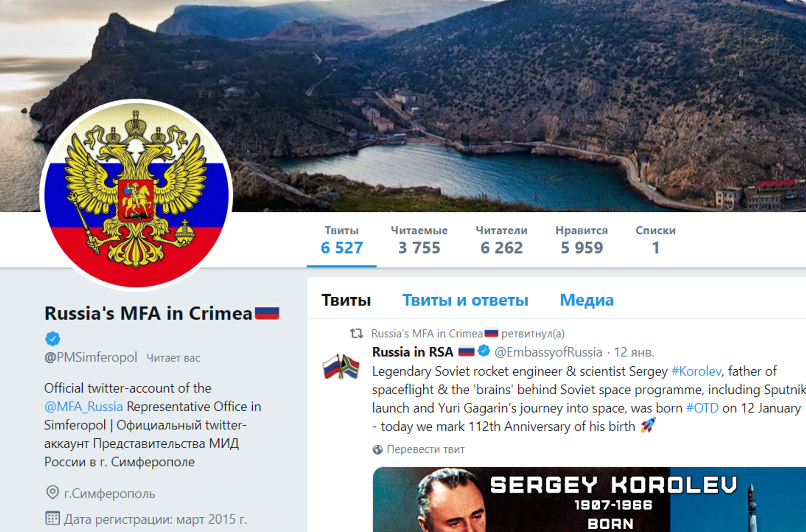Switch to the Медиа tab
Viewport: 806px width, 532px height.
click(586, 300)
